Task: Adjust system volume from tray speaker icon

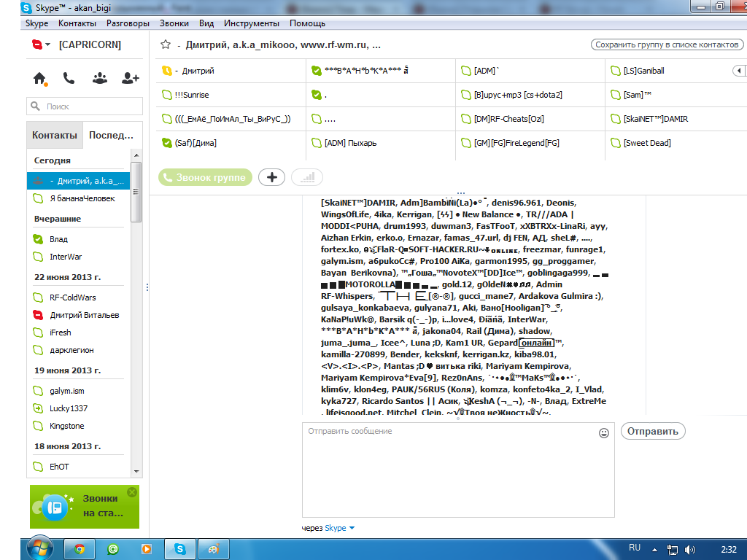Action: pos(690,550)
